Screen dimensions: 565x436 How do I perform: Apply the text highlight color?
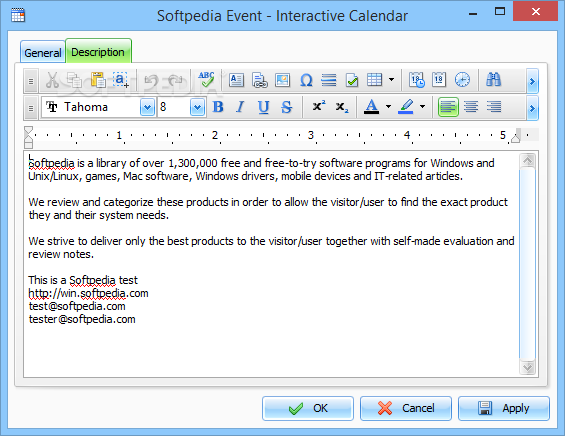pos(406,107)
